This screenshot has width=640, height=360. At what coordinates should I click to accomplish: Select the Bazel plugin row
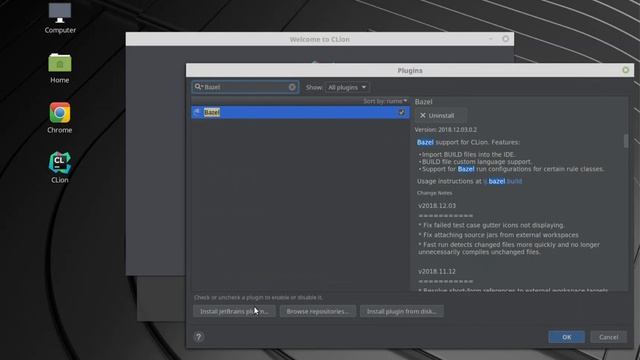[x=300, y=112]
